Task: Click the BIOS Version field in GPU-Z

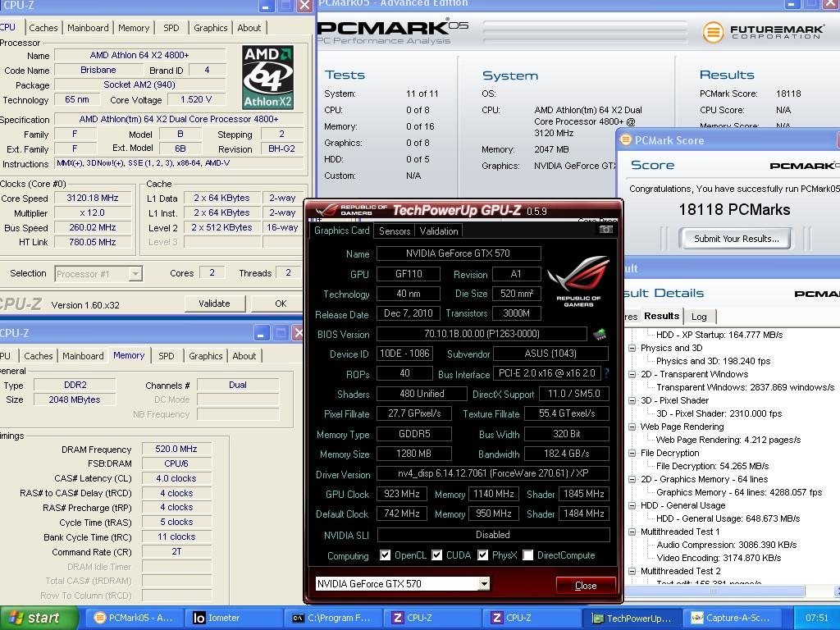Action: 482,334
